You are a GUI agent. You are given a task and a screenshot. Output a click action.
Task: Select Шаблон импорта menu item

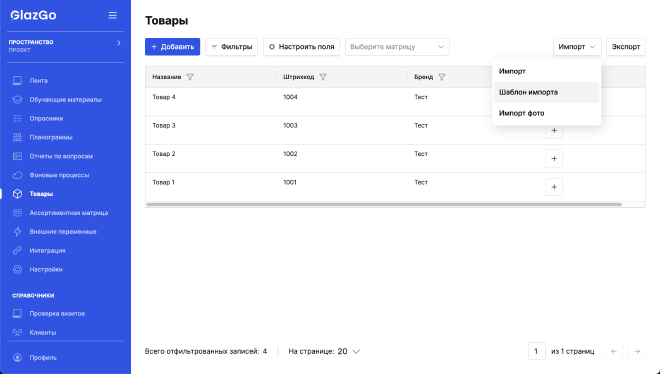coord(546,92)
